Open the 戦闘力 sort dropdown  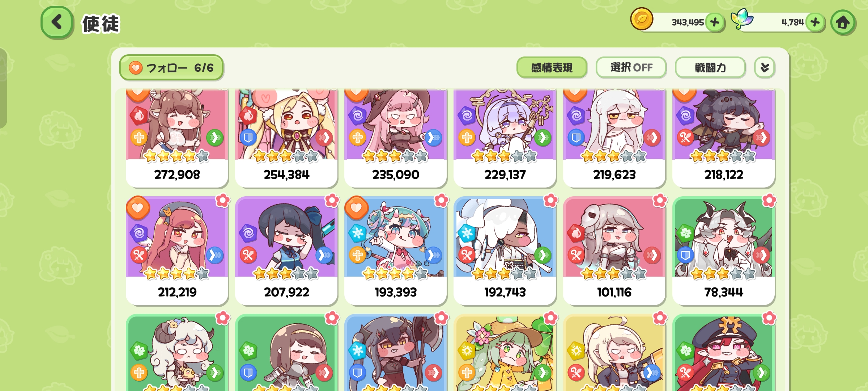point(710,67)
